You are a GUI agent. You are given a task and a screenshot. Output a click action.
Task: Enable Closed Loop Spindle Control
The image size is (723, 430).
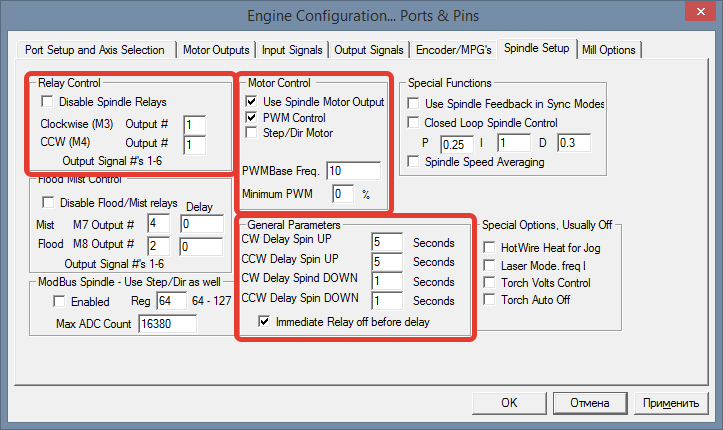[415, 123]
